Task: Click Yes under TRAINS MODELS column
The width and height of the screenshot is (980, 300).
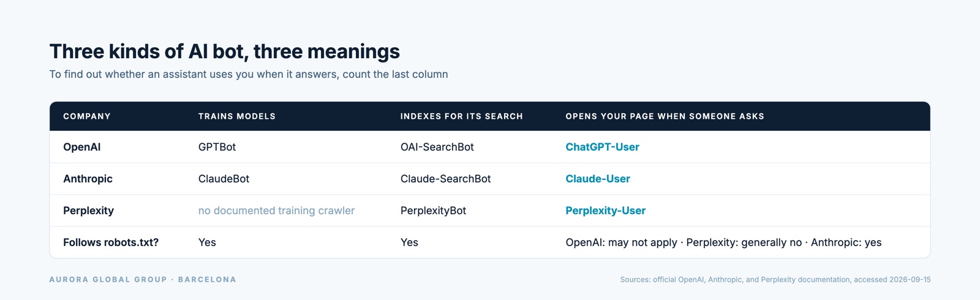Action: coord(207,242)
